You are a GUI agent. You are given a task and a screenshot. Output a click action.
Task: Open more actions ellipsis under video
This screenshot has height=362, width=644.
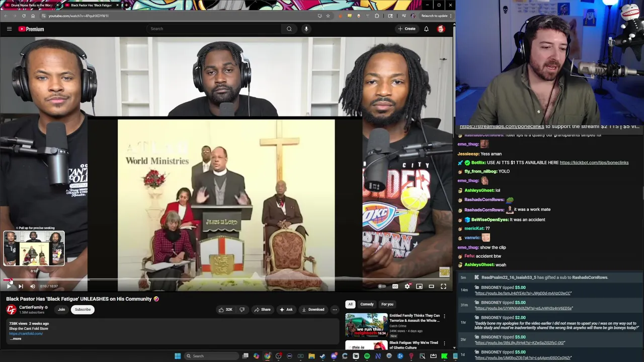coord(335,309)
